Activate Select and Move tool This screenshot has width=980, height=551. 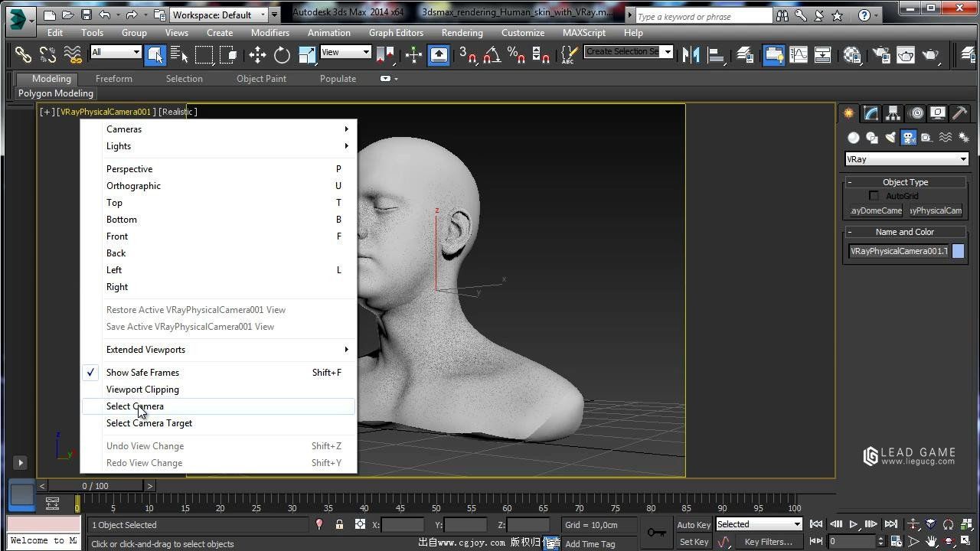pos(257,54)
